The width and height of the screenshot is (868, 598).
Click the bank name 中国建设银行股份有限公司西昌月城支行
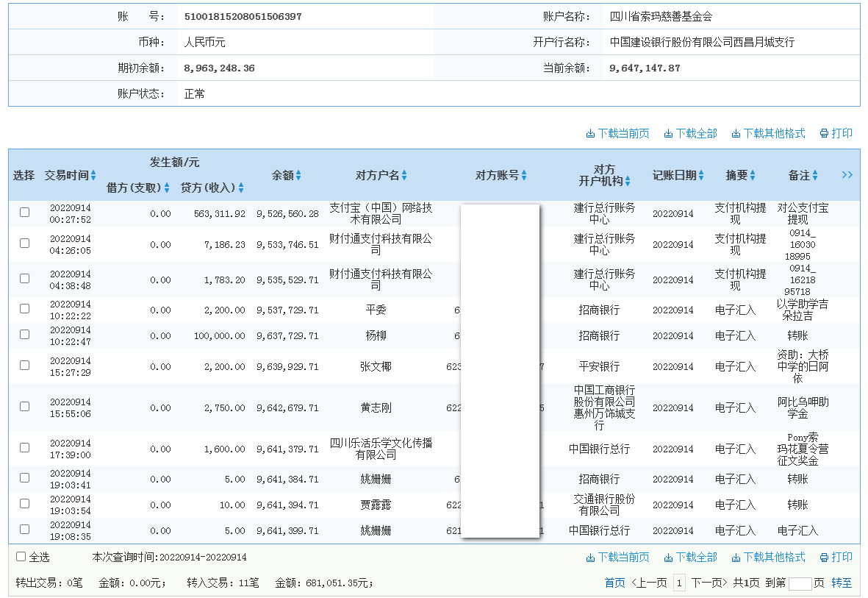pos(702,42)
